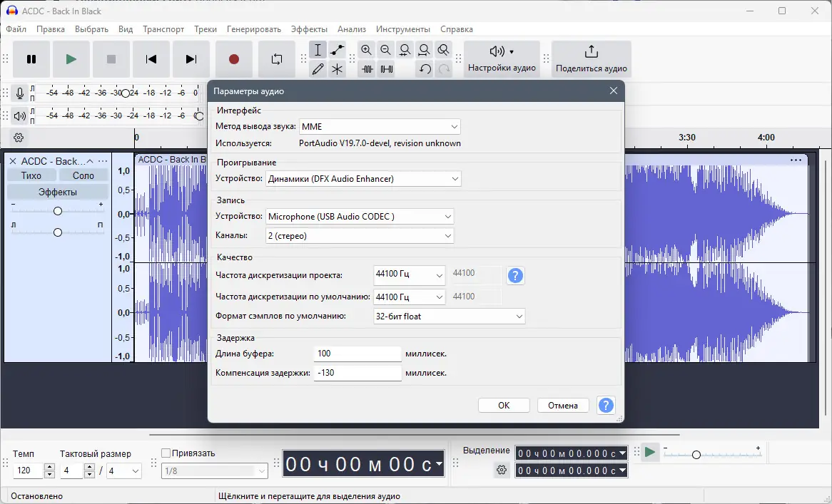The width and height of the screenshot is (832, 504).
Task: Enable the Привязать snap checkbox
Action: 166,453
